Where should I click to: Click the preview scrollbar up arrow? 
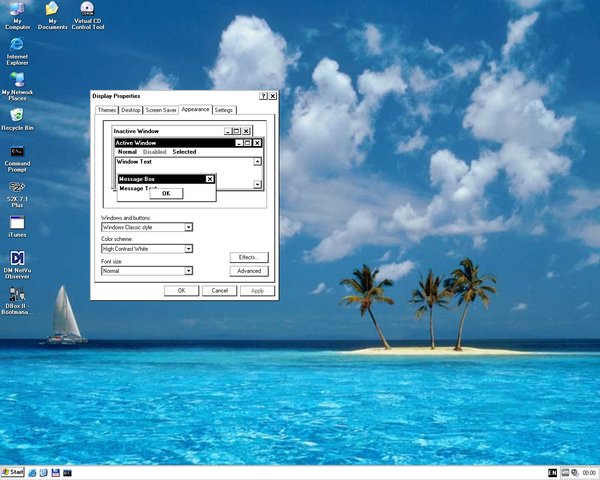[x=258, y=162]
